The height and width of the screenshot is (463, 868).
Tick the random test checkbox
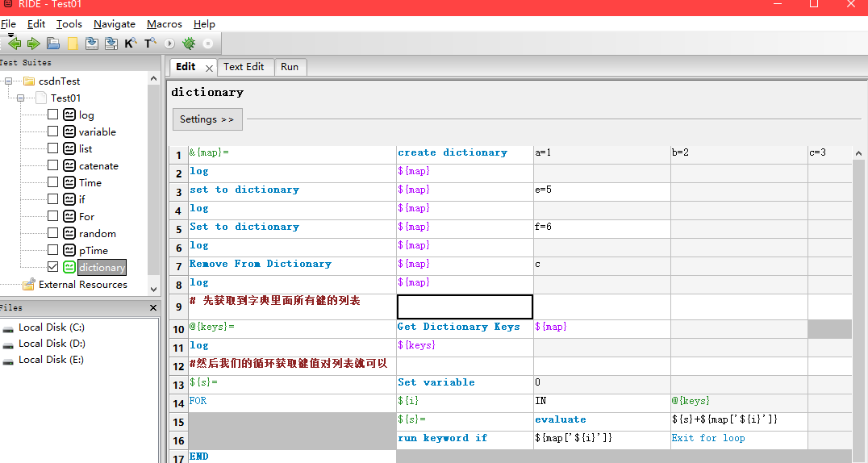52,232
